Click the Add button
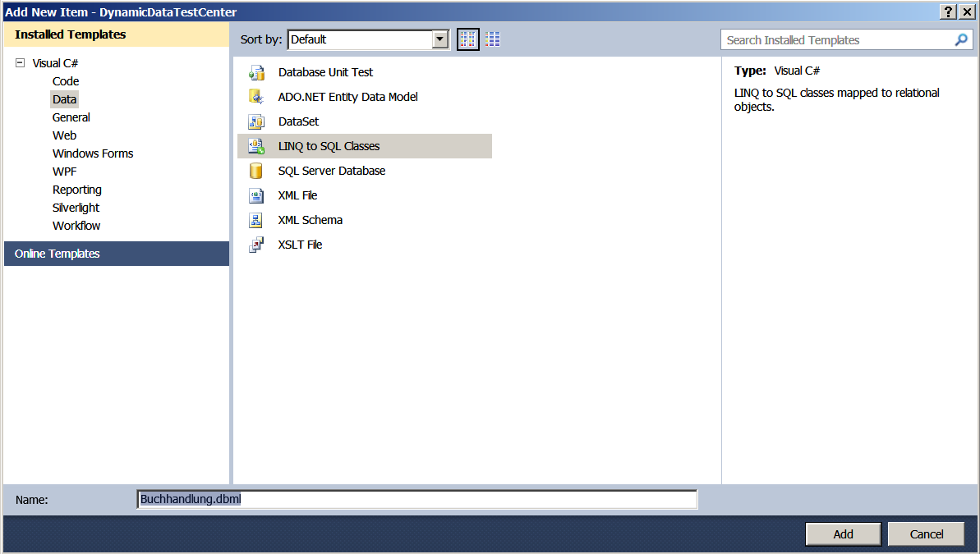 843,534
